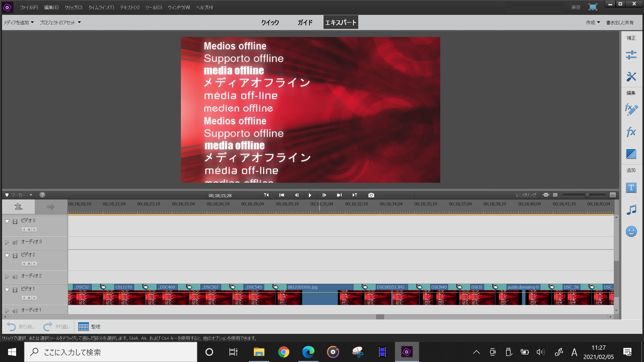
Task: Open the タイムライン(T) menu
Action: point(101,8)
